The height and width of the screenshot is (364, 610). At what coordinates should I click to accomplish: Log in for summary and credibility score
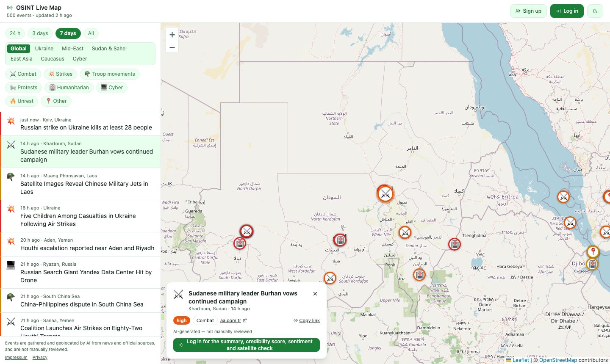point(247,345)
